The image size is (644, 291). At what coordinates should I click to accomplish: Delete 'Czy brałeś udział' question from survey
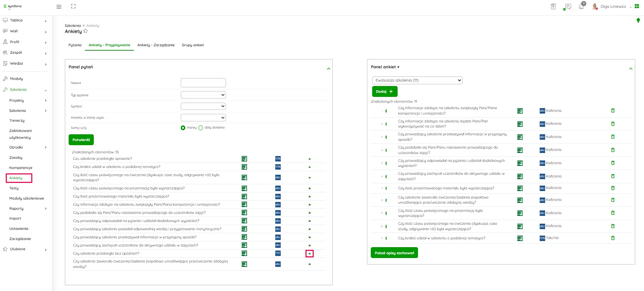click(613, 238)
